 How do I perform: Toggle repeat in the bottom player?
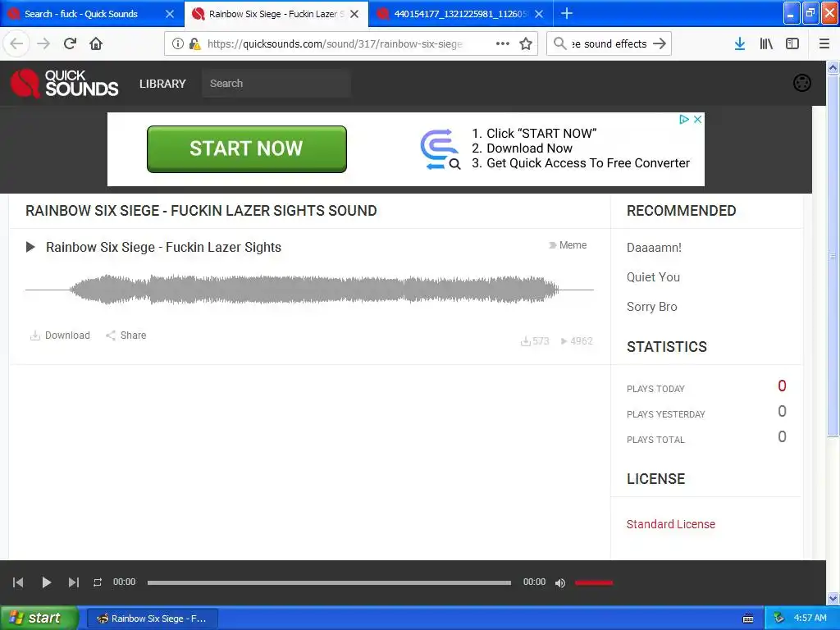(98, 582)
